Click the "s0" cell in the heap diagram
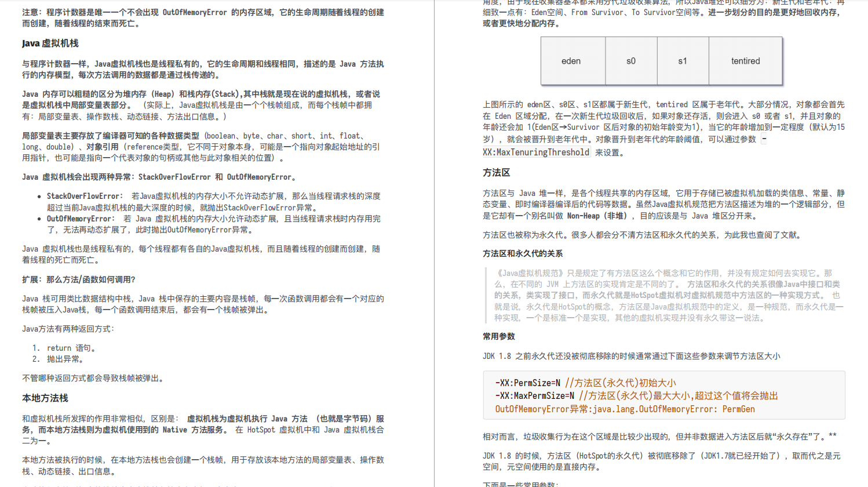The height and width of the screenshot is (487, 868). click(631, 61)
